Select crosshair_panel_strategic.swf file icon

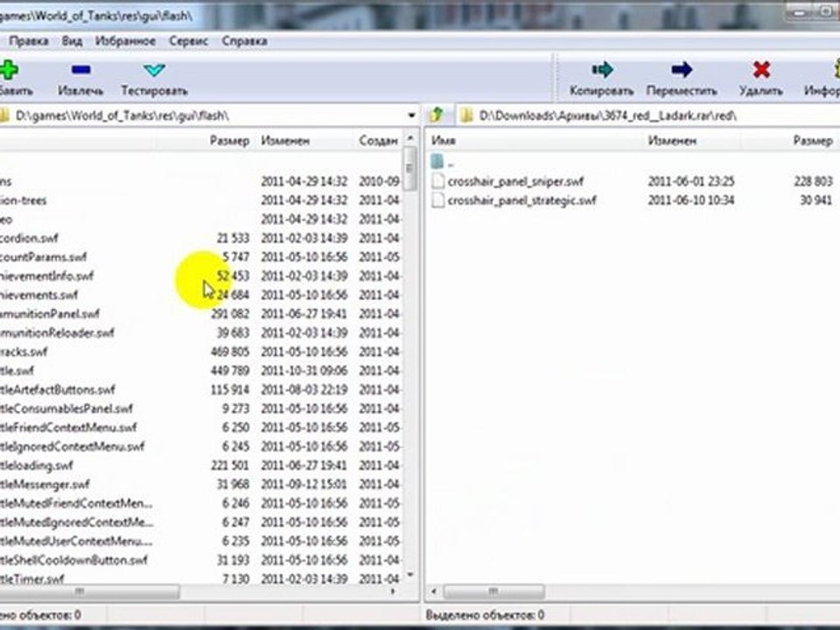click(437, 199)
